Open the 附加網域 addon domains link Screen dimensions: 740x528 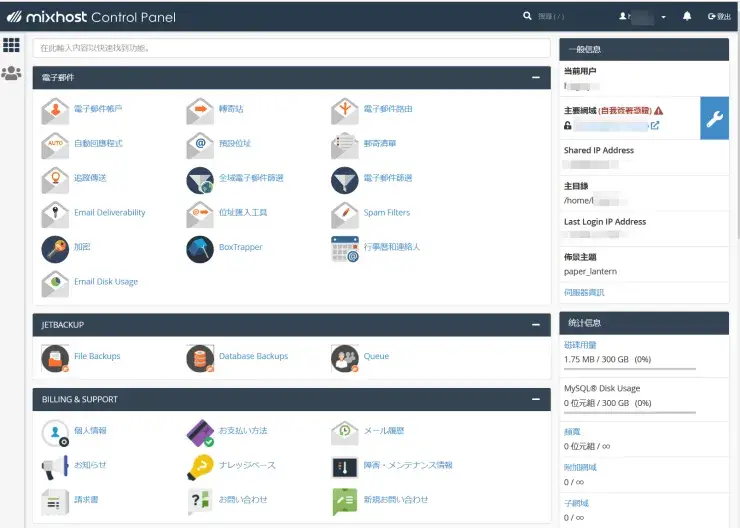coord(580,467)
